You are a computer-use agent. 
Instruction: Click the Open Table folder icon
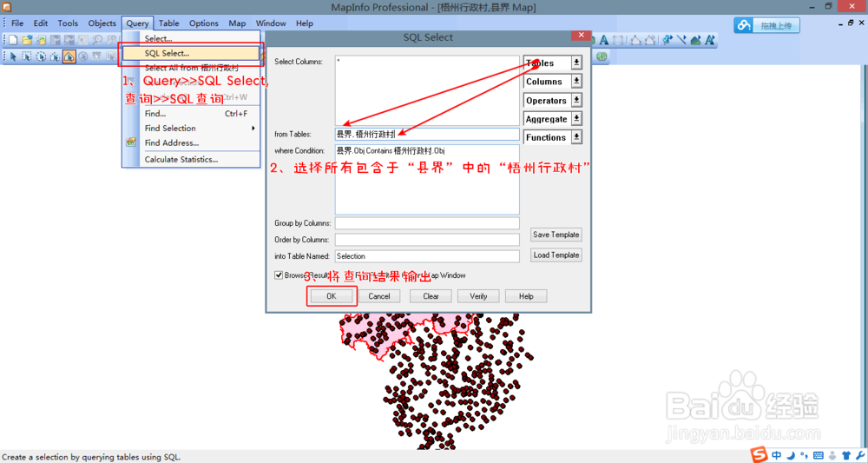(x=27, y=40)
